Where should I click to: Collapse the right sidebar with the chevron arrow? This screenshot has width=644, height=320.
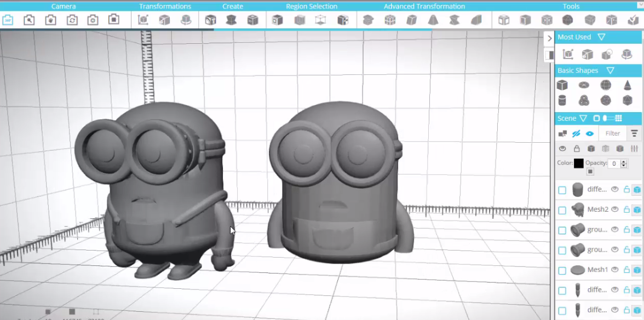click(x=550, y=38)
